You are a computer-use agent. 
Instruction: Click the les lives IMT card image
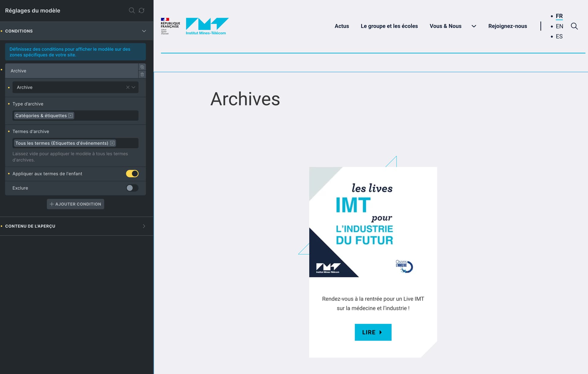pos(373,222)
